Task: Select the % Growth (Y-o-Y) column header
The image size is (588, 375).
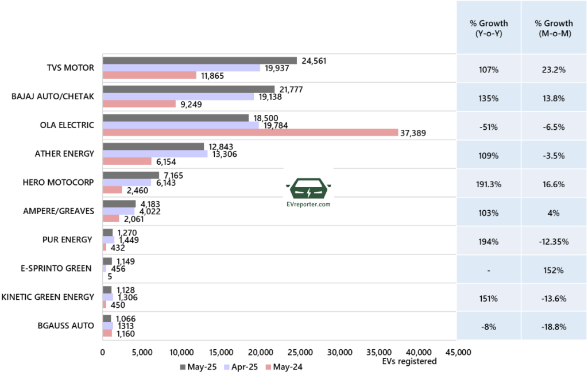Action: coord(489,28)
